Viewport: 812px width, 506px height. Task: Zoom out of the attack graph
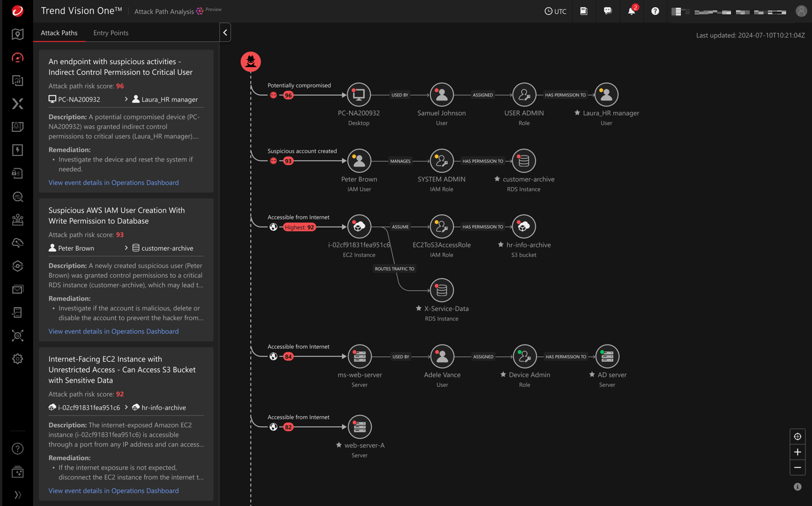[797, 467]
